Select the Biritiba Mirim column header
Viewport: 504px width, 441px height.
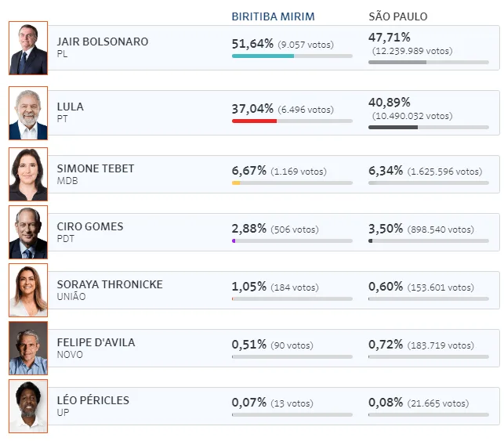pyautogui.click(x=274, y=16)
